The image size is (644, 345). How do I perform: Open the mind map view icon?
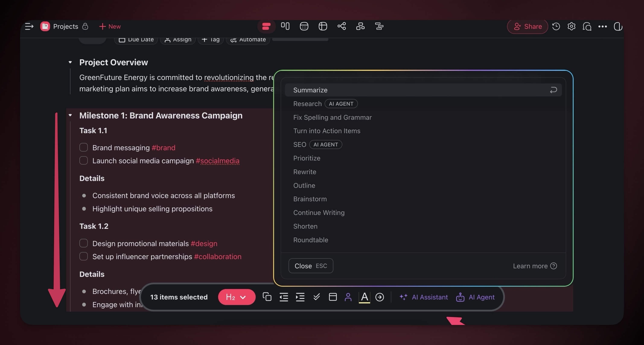[x=341, y=26]
